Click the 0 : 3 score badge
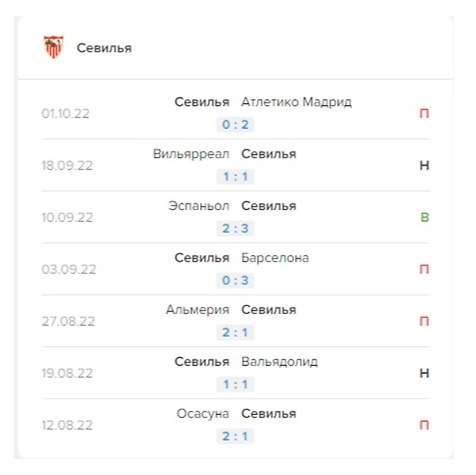Viewport: 476px width, 475px height. click(235, 281)
